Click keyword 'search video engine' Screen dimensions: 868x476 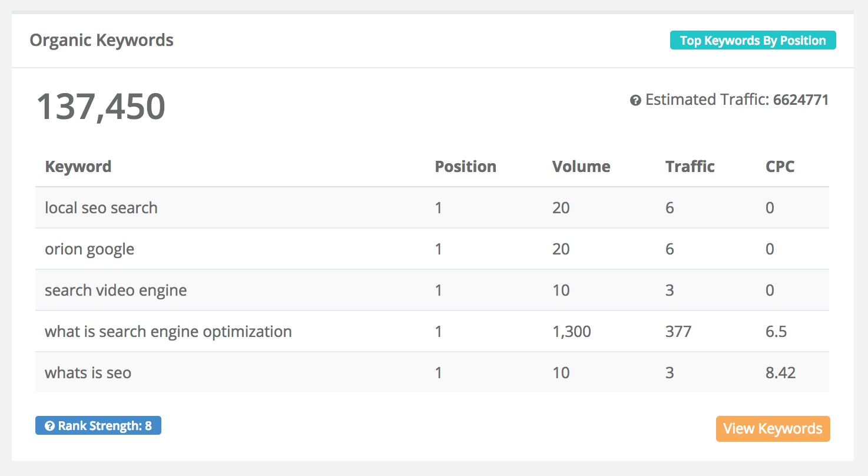(116, 290)
